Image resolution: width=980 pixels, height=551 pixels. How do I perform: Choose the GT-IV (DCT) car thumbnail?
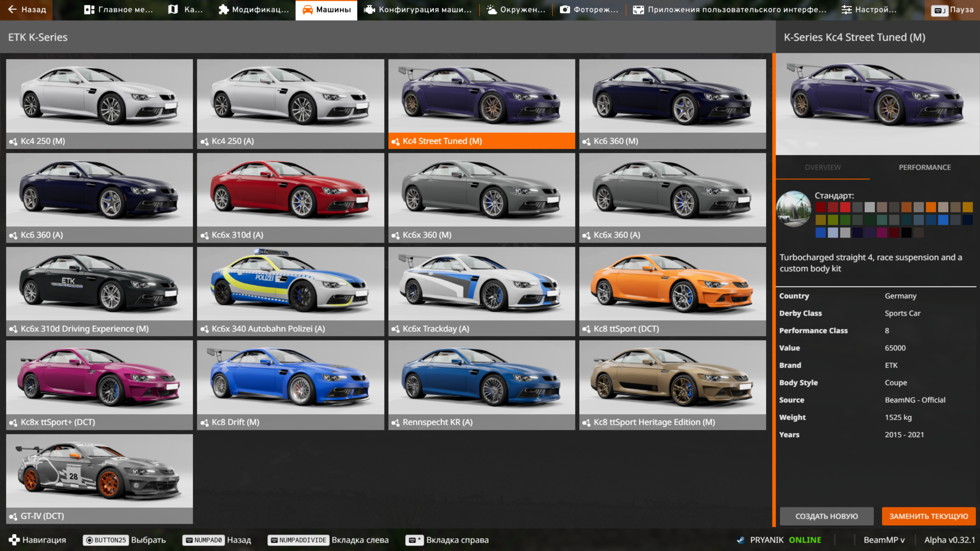pyautogui.click(x=99, y=471)
